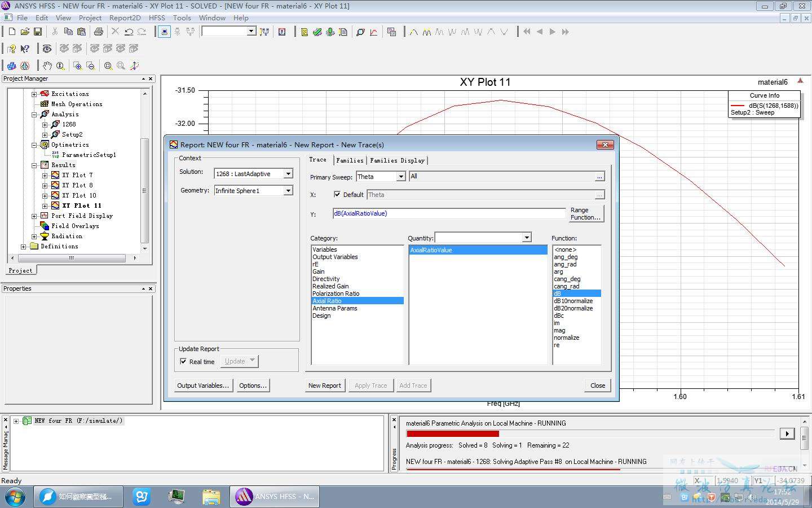
Task: Open the HFSS menu
Action: pos(157,17)
